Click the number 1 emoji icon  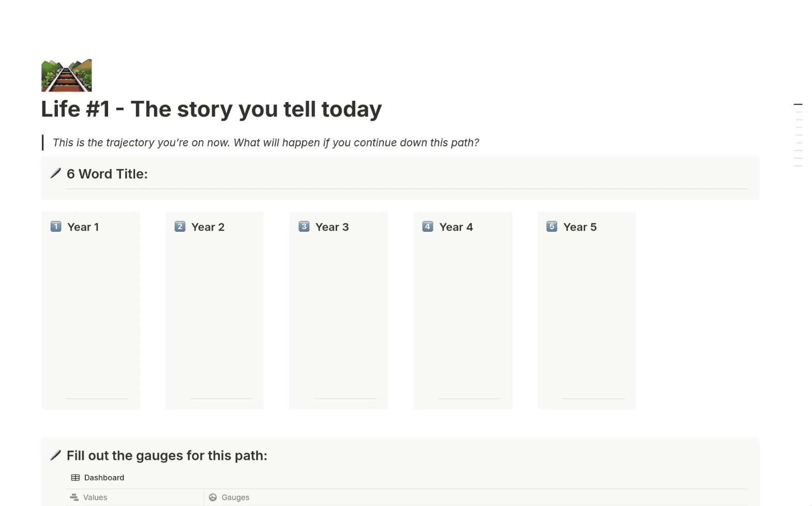pyautogui.click(x=56, y=227)
